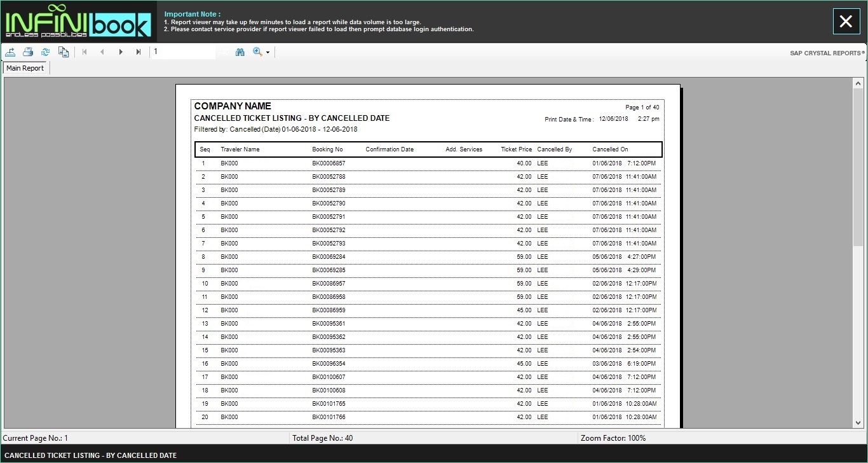Print the report using the printer icon
Screen dimensions: 868x463
[28, 52]
